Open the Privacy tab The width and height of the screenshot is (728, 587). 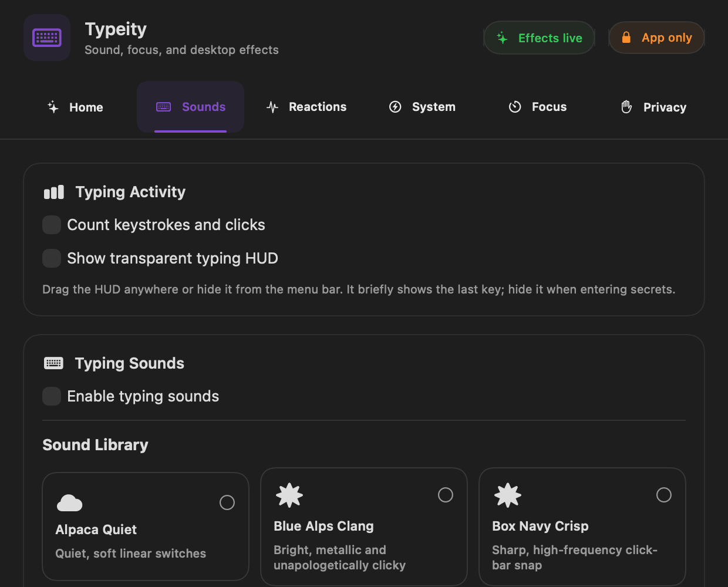point(654,107)
